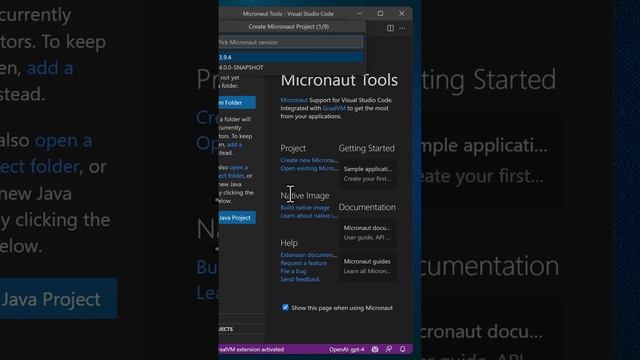
Task: Click Build native image link
Action: tap(305, 207)
